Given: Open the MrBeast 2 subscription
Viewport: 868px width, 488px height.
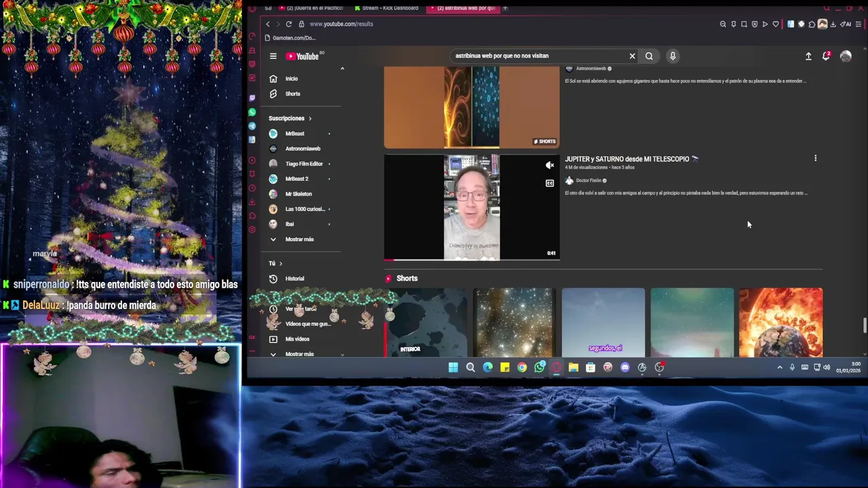Looking at the screenshot, I should [296, 179].
